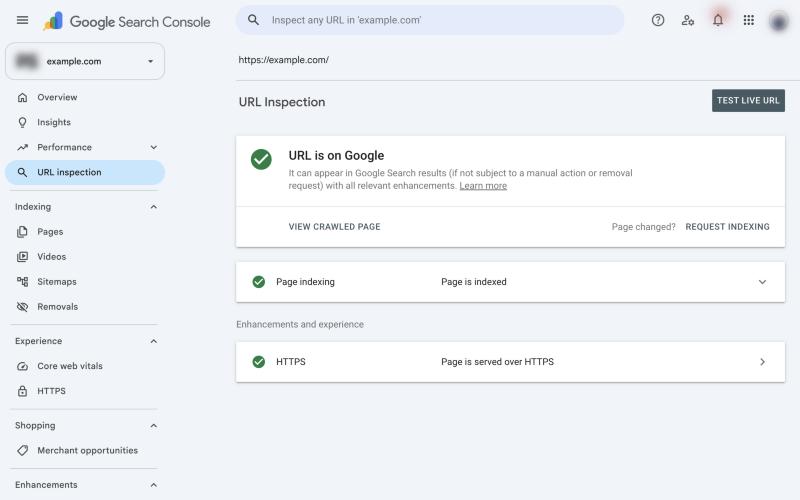The width and height of the screenshot is (800, 500).
Task: Click the Page is indexed status text
Action: [473, 282]
